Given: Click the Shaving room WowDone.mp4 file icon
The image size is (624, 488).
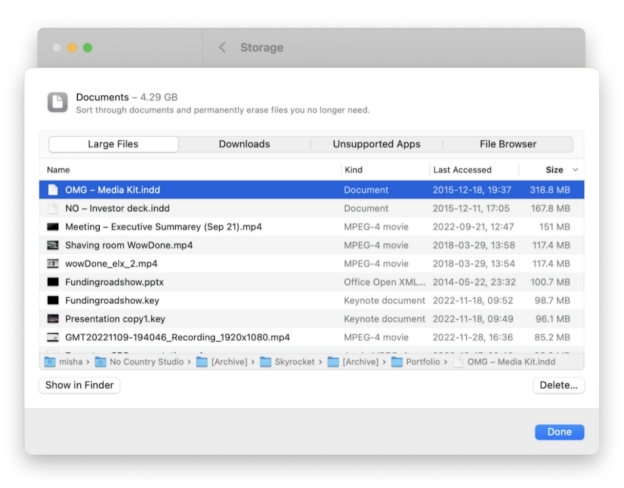Looking at the screenshot, I should (x=53, y=245).
